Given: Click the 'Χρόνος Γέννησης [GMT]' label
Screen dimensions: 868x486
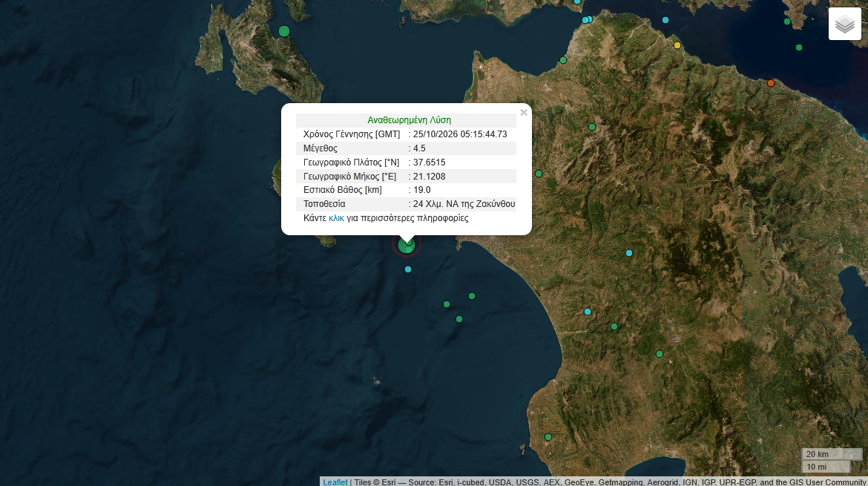Looking at the screenshot, I should tap(352, 134).
